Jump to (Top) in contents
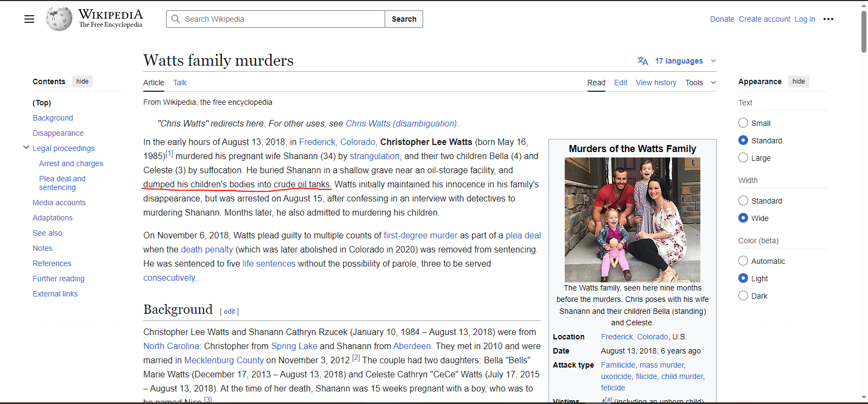Screen dimensions: 868x404 [42, 103]
